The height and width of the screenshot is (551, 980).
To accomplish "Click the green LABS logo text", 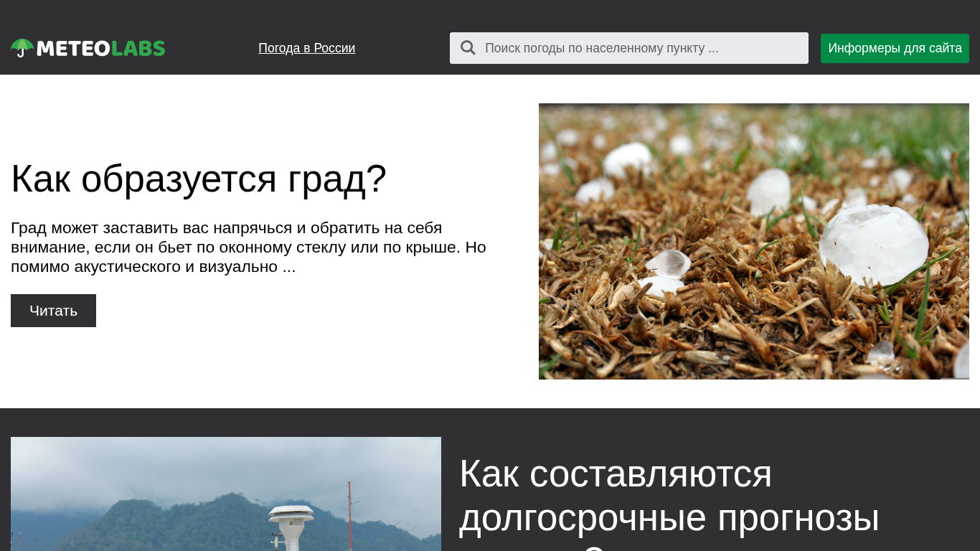I will pyautogui.click(x=138, y=48).
